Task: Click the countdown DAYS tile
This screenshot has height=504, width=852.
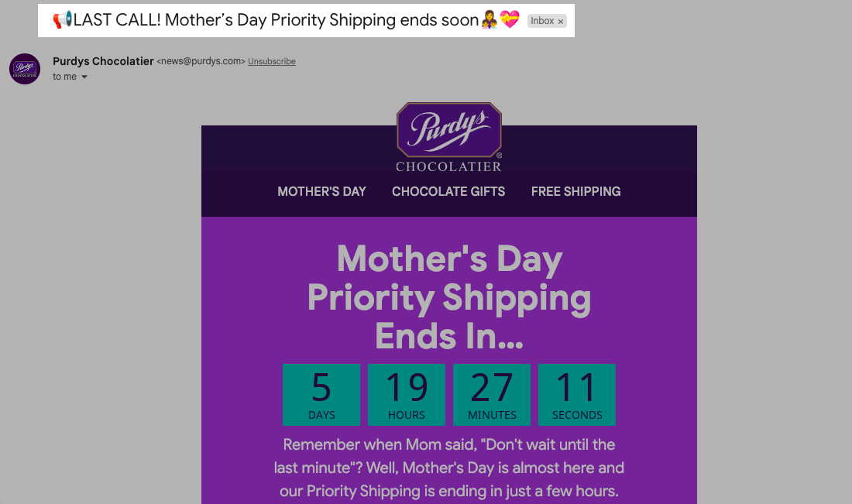Action: coord(321,395)
